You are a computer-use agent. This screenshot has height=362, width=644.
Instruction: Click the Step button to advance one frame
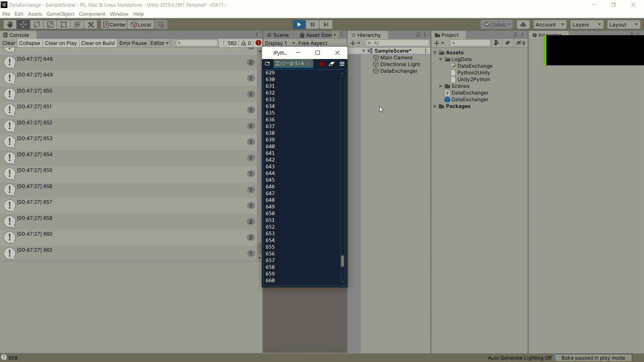point(326,24)
